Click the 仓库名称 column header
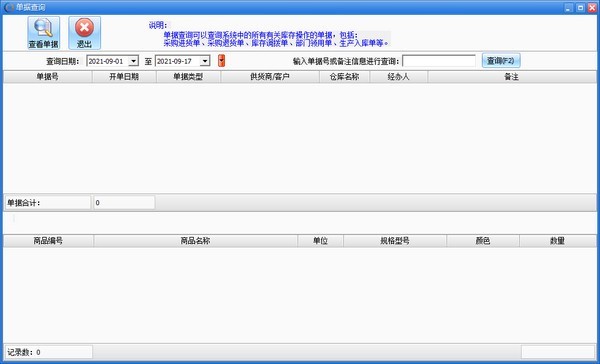This screenshot has height=364, width=600. [x=344, y=77]
